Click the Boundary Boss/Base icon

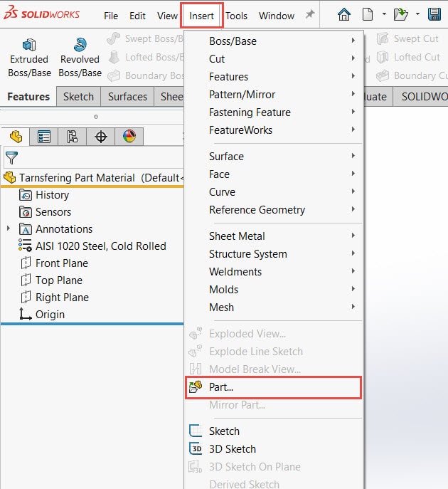point(114,75)
